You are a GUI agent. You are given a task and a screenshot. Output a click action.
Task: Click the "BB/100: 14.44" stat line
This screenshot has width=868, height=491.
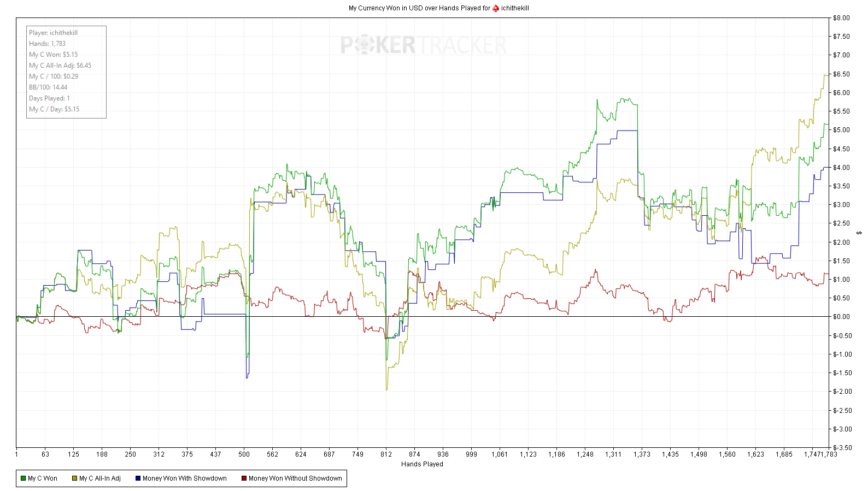[48, 87]
